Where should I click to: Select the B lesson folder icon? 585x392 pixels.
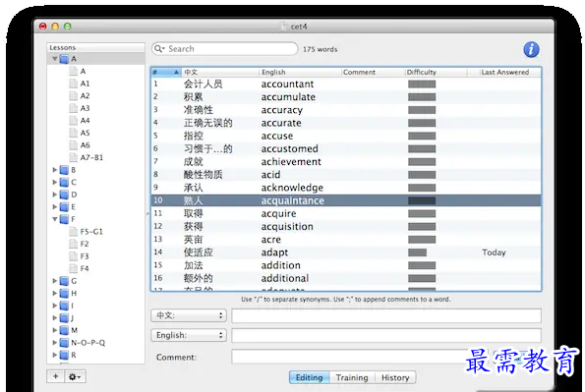64,170
